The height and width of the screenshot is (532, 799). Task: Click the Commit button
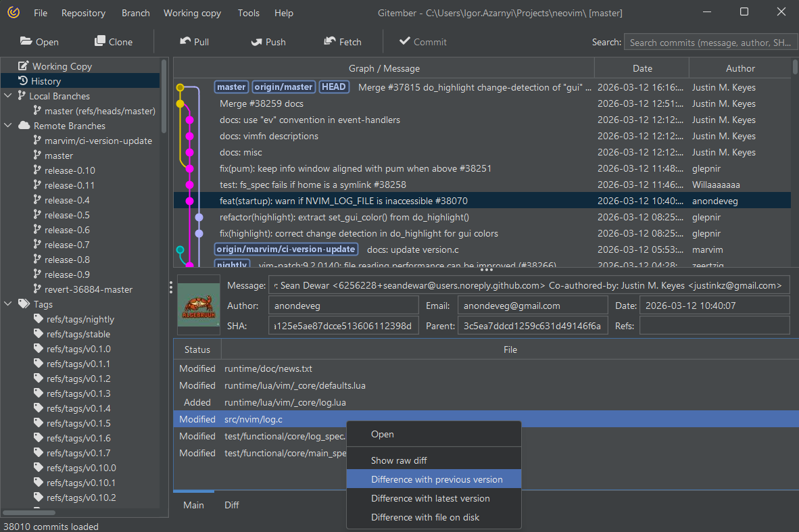[422, 41]
